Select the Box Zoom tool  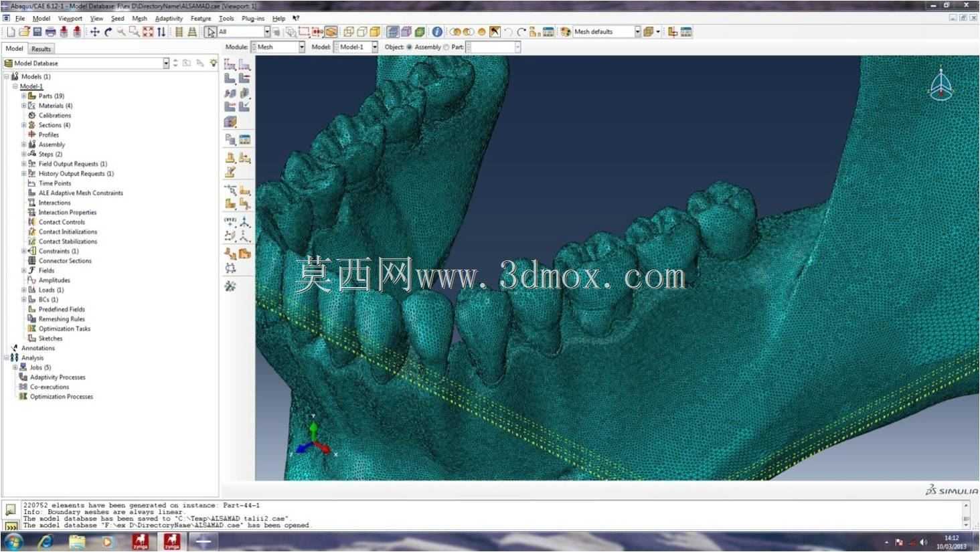coord(135,31)
